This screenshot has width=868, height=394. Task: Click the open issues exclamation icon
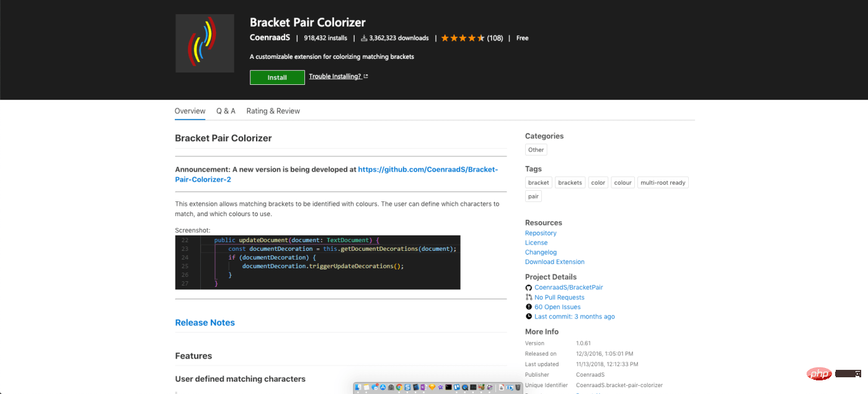(529, 307)
